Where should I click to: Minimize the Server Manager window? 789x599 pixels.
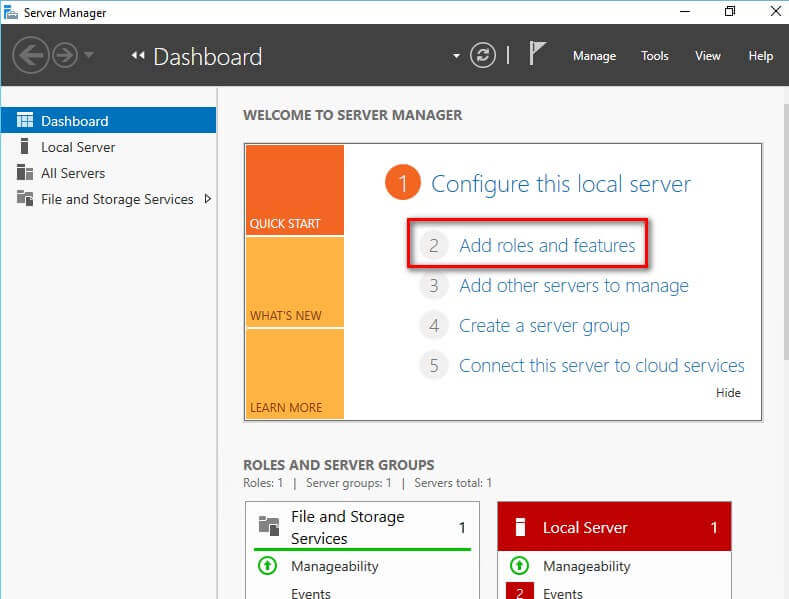point(684,12)
